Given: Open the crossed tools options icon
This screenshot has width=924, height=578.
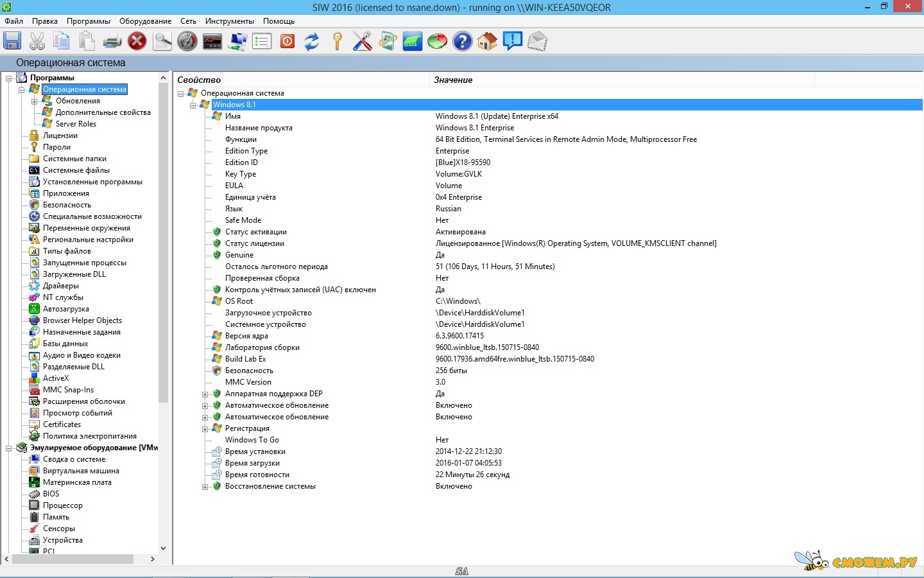Looking at the screenshot, I should tap(362, 42).
